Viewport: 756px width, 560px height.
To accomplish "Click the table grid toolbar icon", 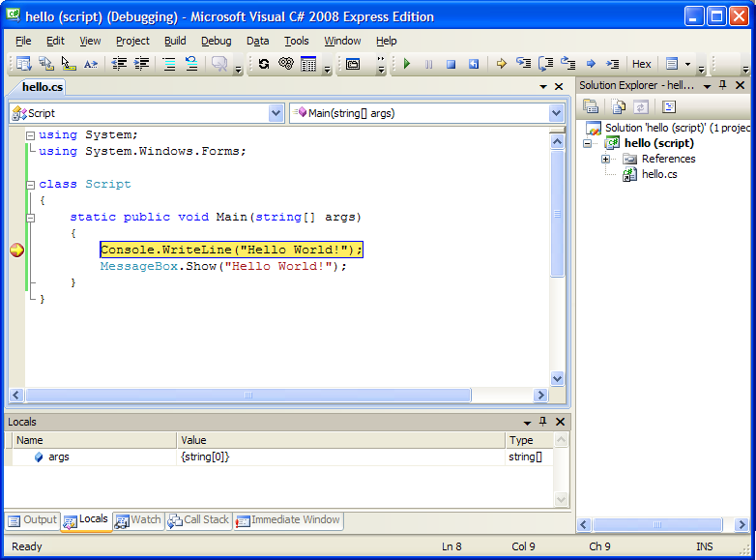I will [308, 64].
